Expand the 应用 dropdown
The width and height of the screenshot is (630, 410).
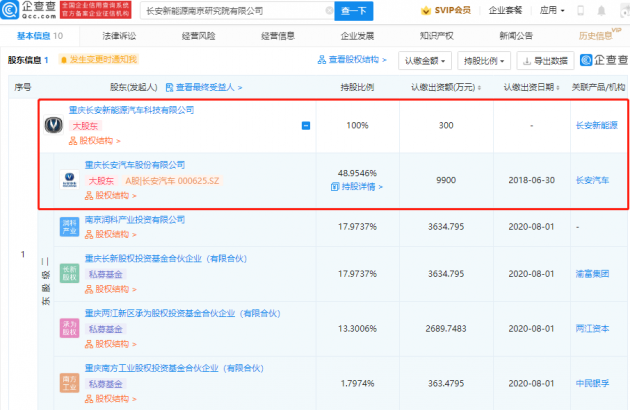pos(552,10)
